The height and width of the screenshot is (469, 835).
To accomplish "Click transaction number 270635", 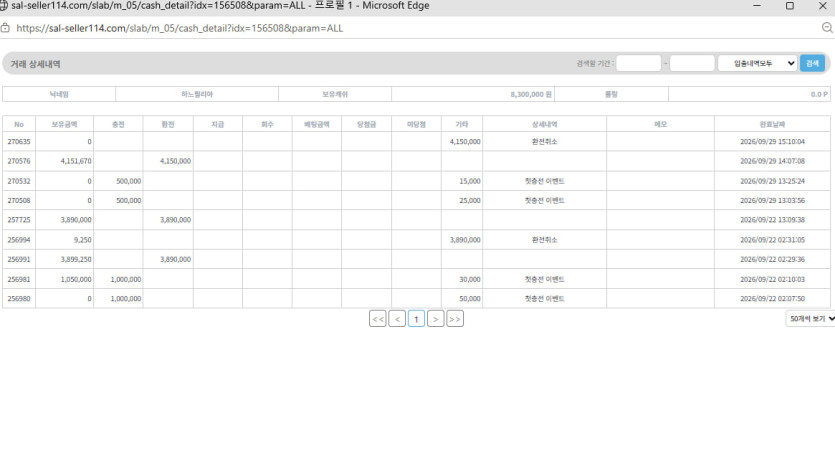I will coord(19,142).
